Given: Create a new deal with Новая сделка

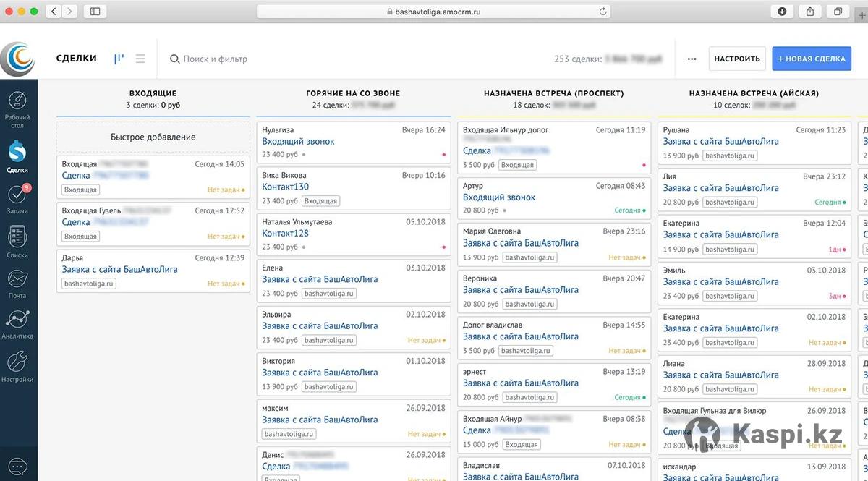Looking at the screenshot, I should coord(811,59).
